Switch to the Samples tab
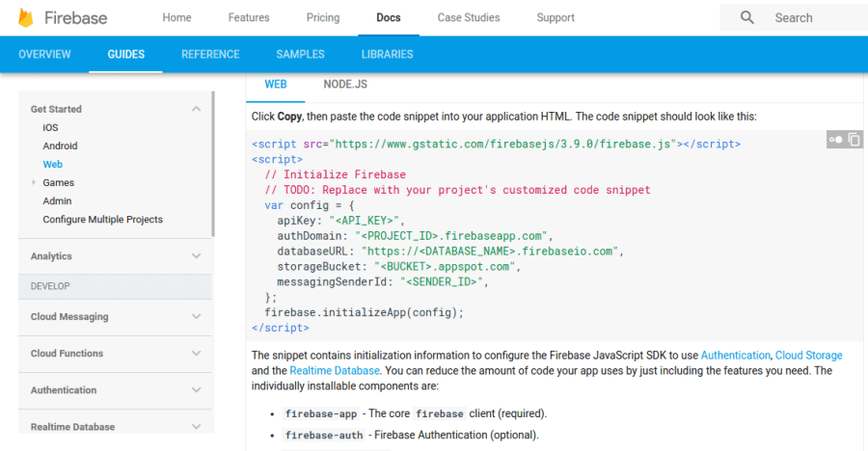This screenshot has width=868, height=451. pos(300,54)
